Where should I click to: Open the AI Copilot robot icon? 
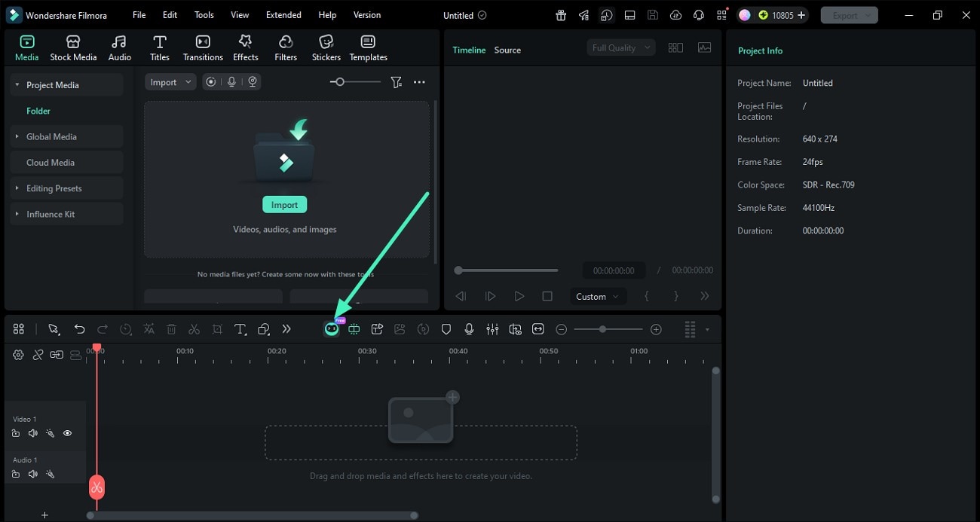(332, 329)
